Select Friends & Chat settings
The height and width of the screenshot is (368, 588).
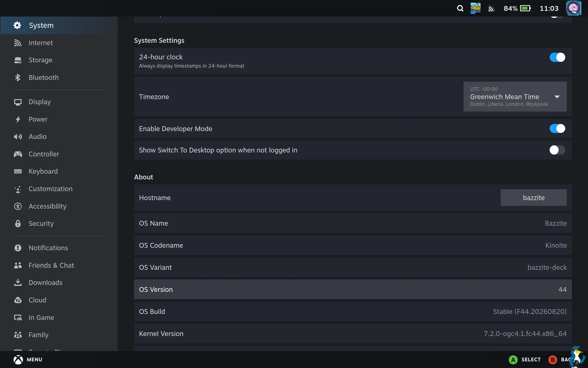[59, 265]
